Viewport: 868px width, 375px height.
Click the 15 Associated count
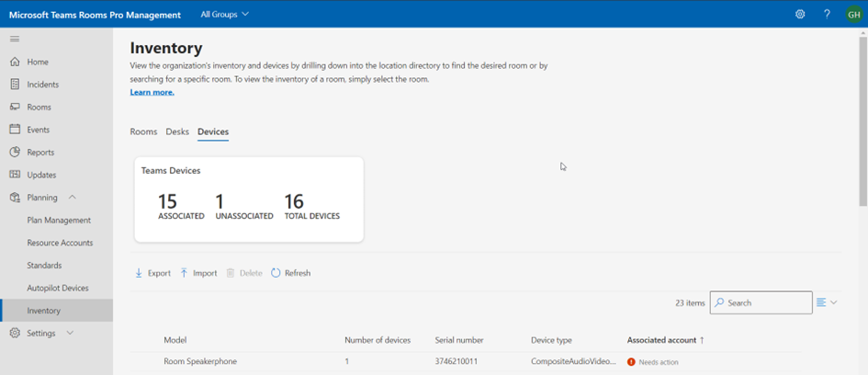(181, 206)
